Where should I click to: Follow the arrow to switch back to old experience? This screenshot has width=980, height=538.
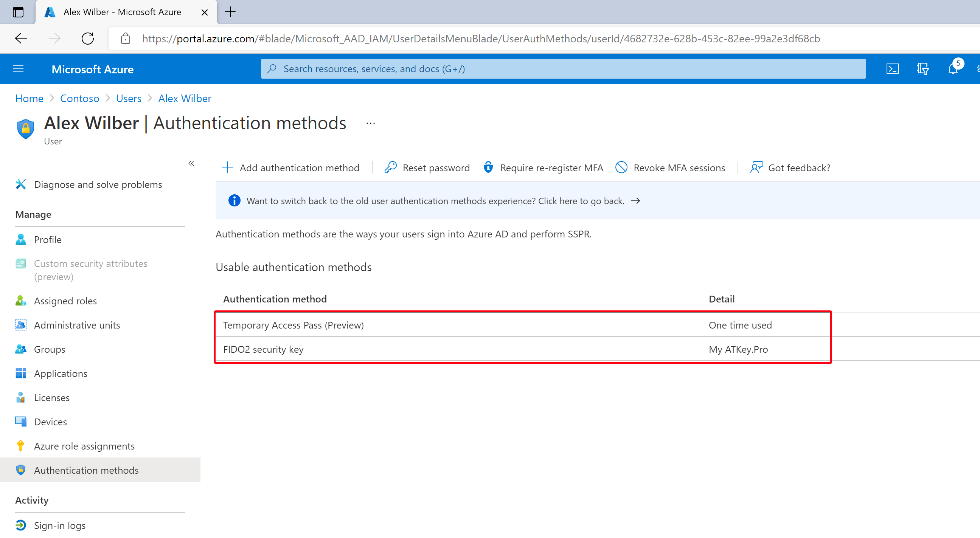[635, 201]
